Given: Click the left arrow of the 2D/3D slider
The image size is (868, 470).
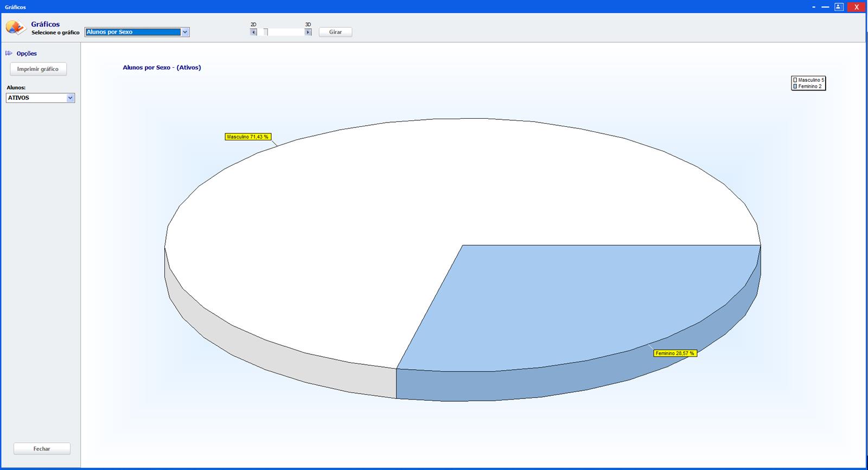Looking at the screenshot, I should coord(253,32).
